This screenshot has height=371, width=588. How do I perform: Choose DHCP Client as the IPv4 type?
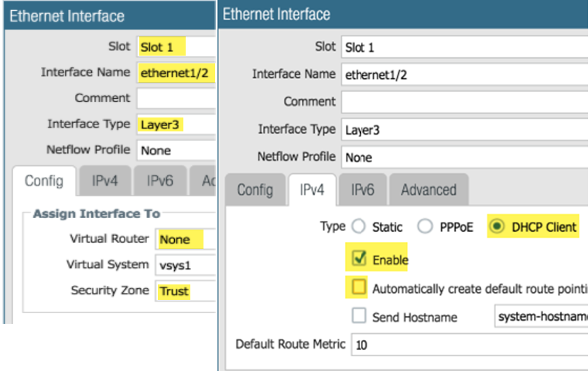(497, 227)
